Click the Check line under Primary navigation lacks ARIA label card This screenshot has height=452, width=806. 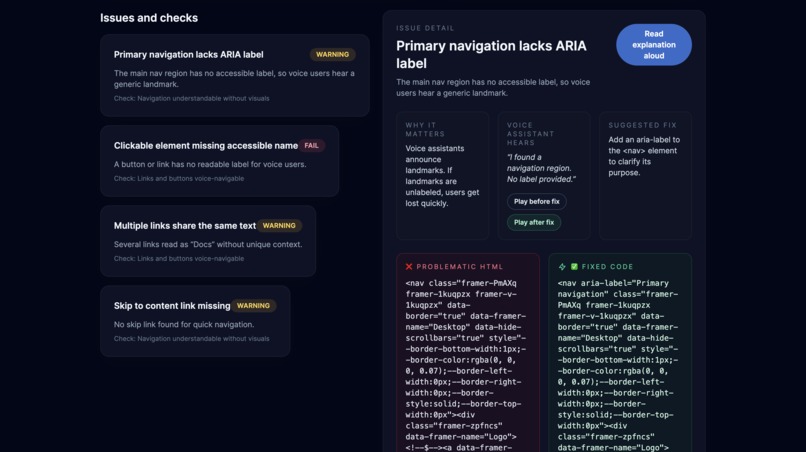point(191,98)
